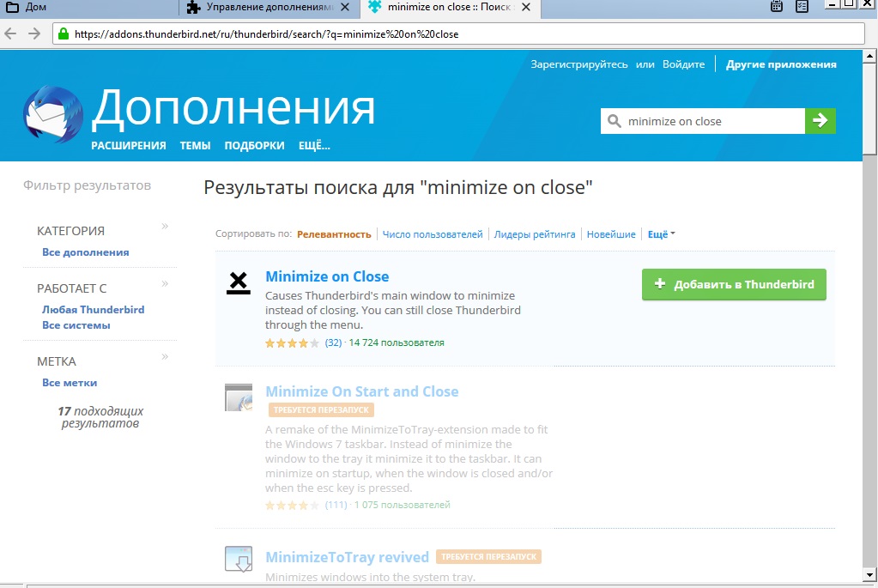Image resolution: width=878 pixels, height=588 pixels.
Task: Open the РАСШИРЕНИЯ menu section
Action: [x=129, y=146]
